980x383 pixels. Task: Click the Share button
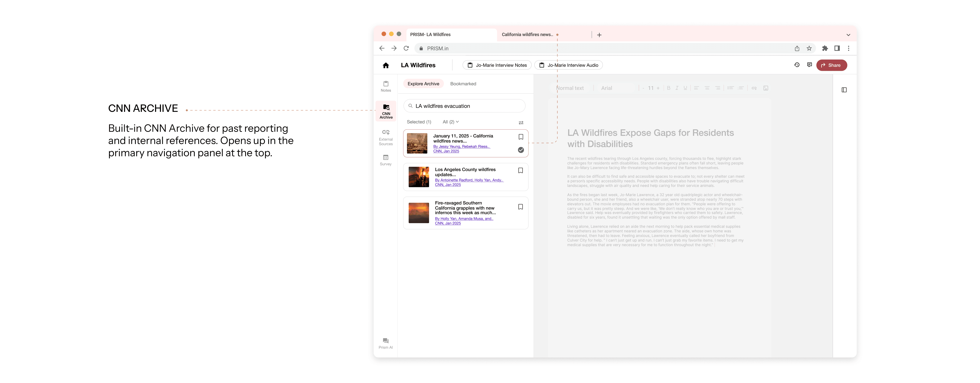tap(831, 65)
